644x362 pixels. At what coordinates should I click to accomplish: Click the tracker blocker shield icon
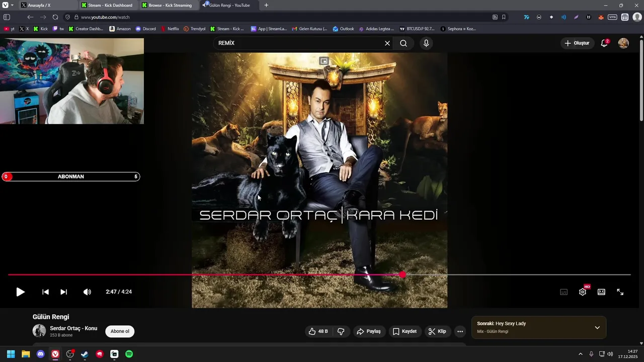(x=68, y=17)
